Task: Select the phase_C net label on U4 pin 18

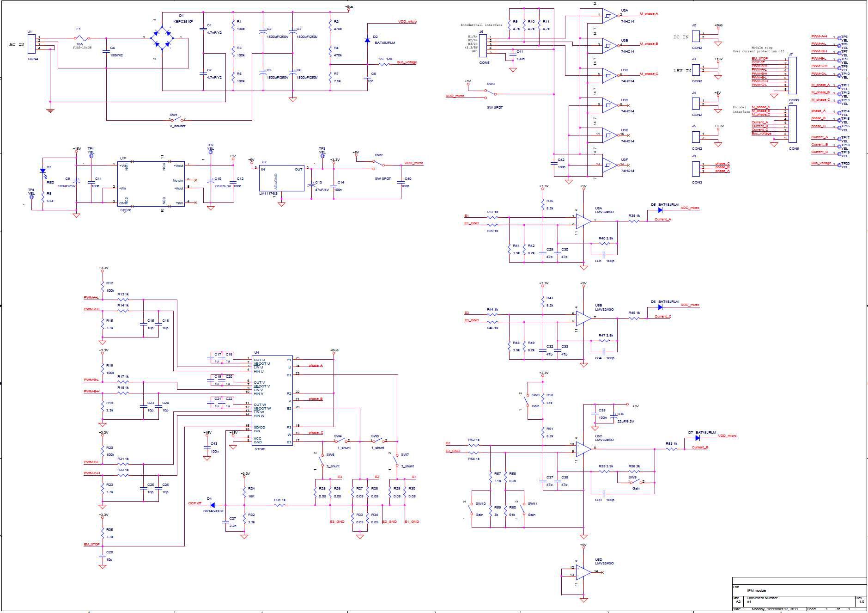Action: 316,432
